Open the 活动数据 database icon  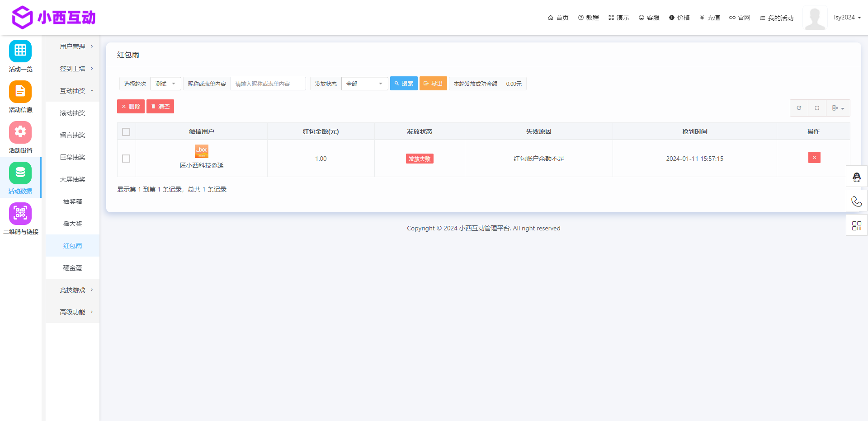(20, 173)
